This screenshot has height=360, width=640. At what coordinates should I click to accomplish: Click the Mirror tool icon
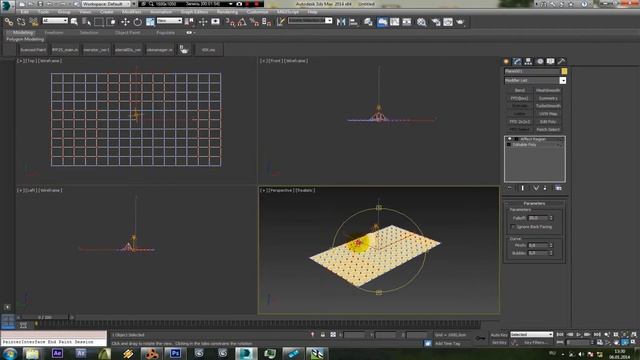pyautogui.click(x=341, y=22)
